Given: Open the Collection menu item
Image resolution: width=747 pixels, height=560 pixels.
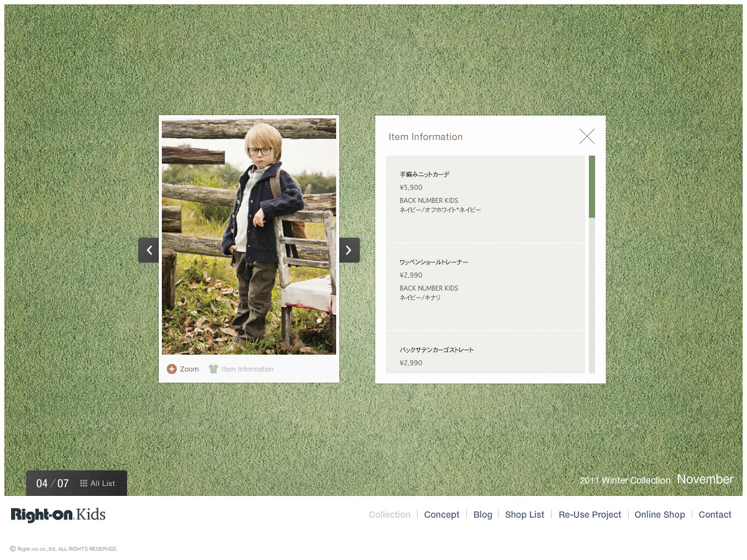Looking at the screenshot, I should click(x=389, y=515).
